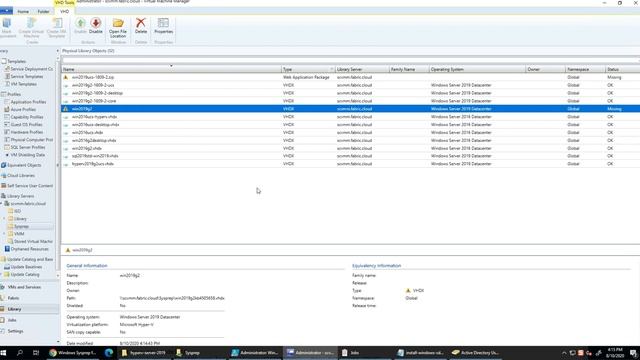Click the Delete ribbon button

[x=141, y=25]
